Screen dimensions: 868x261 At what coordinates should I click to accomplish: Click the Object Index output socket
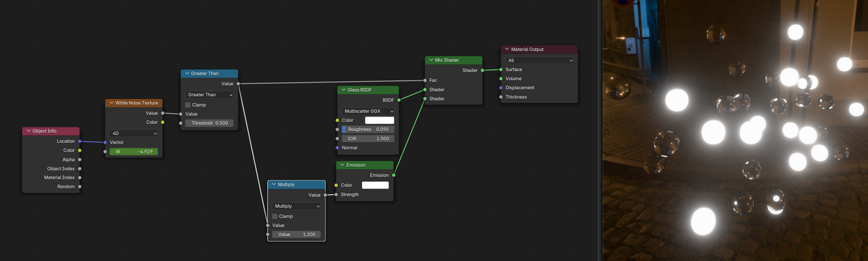click(x=80, y=168)
